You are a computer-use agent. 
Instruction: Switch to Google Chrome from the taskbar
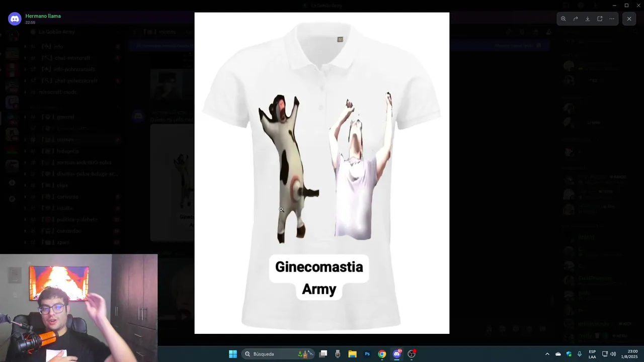click(382, 354)
